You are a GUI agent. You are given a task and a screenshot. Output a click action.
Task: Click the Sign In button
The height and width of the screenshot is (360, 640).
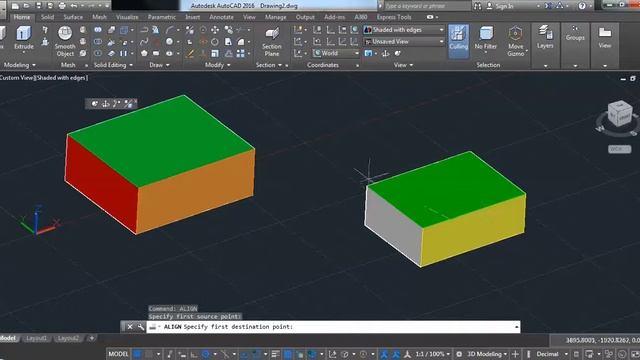coord(500,6)
